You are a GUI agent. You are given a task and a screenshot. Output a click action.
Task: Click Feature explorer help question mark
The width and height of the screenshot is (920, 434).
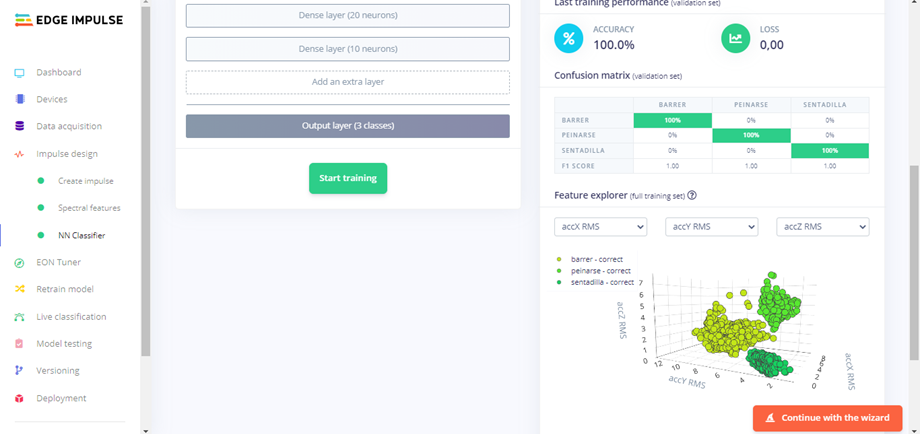692,196
